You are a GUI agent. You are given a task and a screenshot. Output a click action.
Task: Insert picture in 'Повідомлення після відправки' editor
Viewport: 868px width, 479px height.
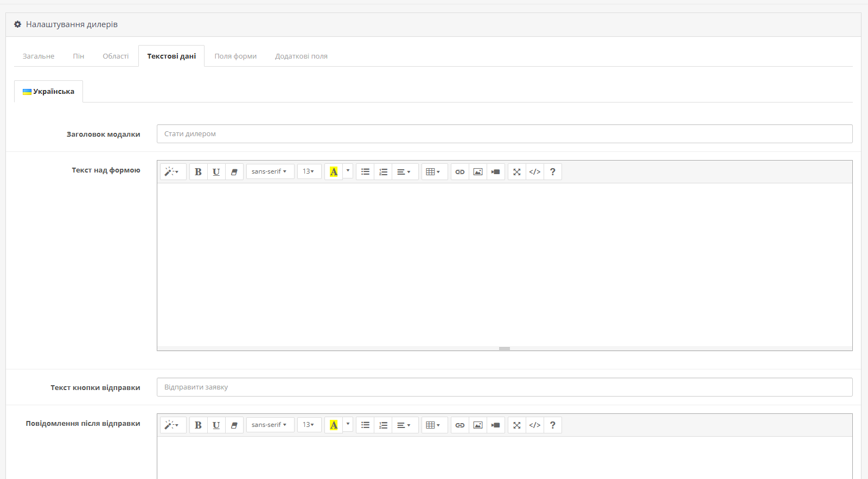click(x=478, y=425)
